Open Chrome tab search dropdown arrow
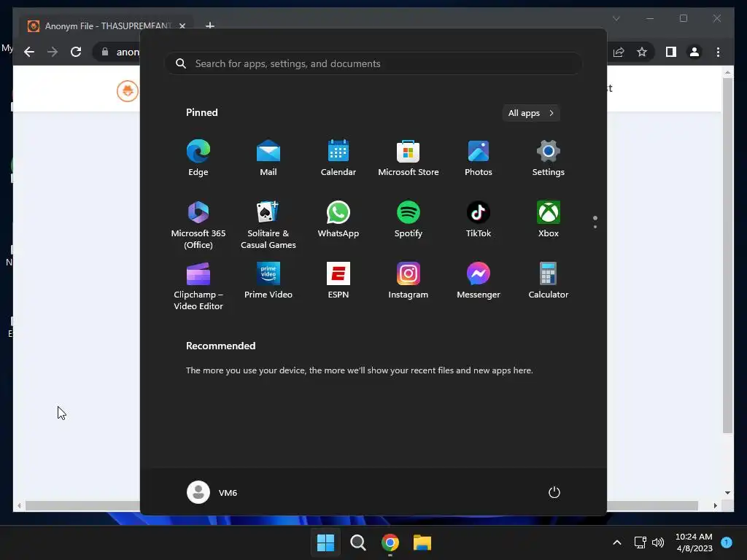Image resolution: width=747 pixels, height=560 pixels. 616,18
